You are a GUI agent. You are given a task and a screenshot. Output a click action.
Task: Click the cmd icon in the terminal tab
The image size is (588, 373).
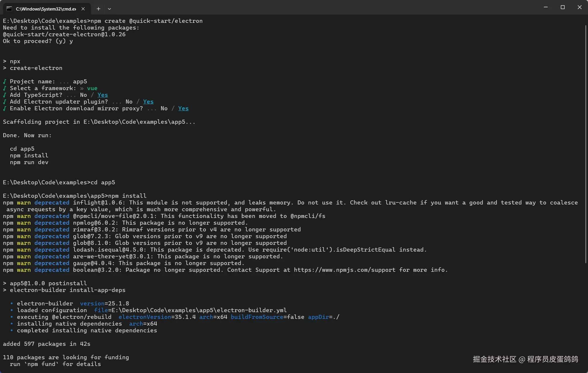[9, 9]
